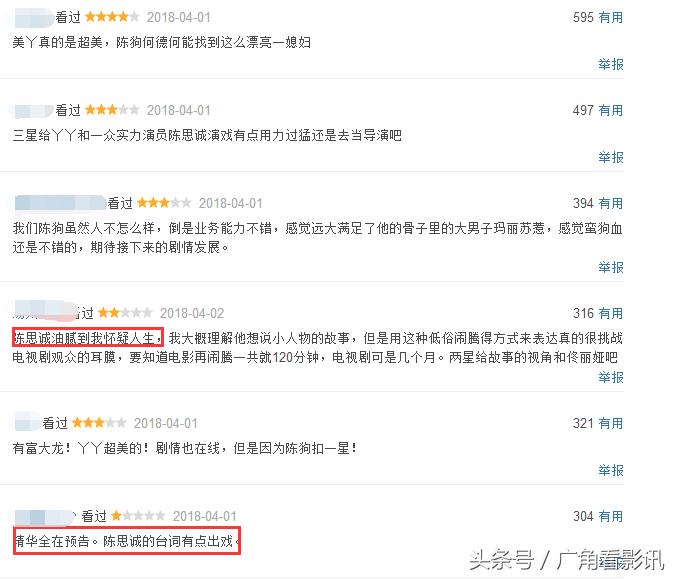
Task: Click the red-boxed text 陈思诚油腻到我怀疑人生
Action: [x=88, y=337]
